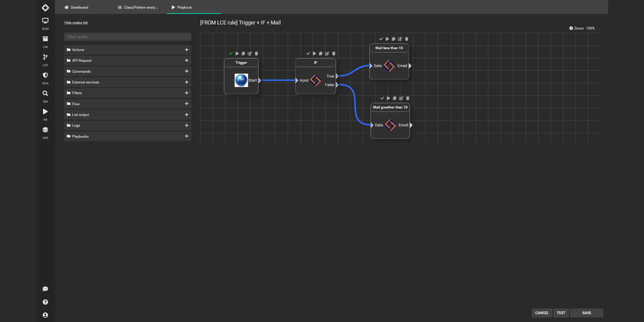Click the Hide nodes list link
The height and width of the screenshot is (322, 644).
pos(76,23)
